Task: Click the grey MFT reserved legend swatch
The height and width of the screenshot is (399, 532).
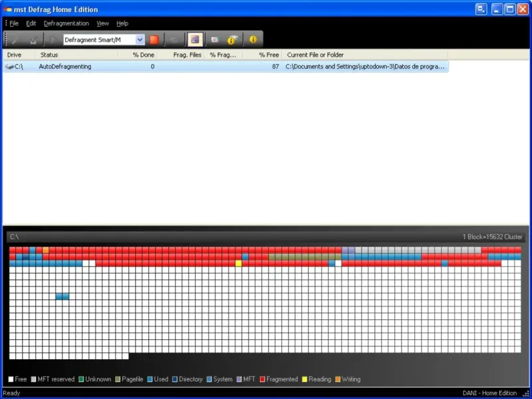Action: 33,379
